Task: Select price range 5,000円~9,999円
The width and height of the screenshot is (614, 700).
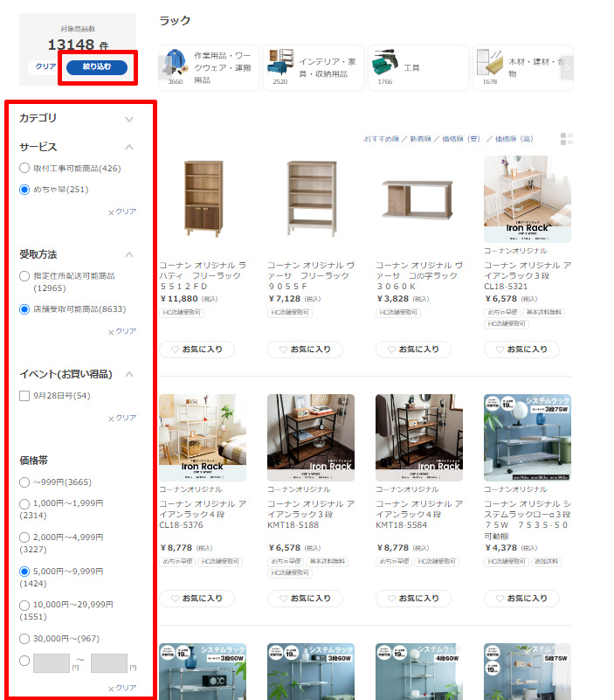Action: coord(24,572)
